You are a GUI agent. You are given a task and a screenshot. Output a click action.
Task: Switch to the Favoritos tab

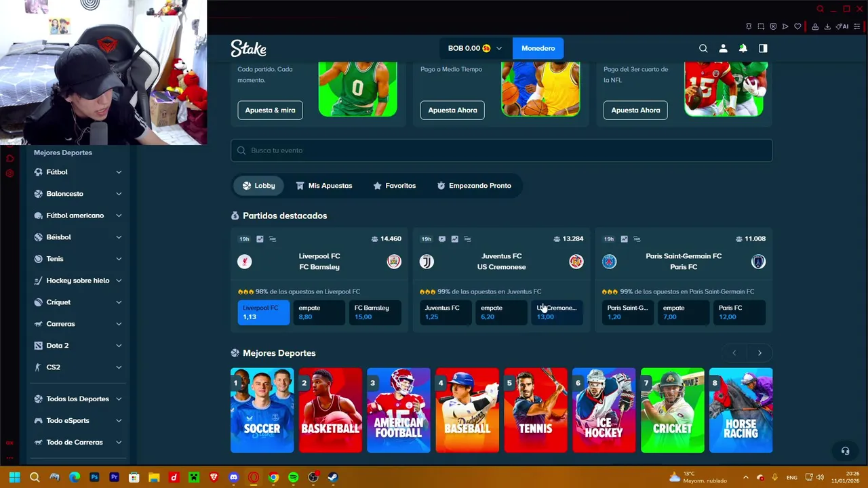pos(394,186)
